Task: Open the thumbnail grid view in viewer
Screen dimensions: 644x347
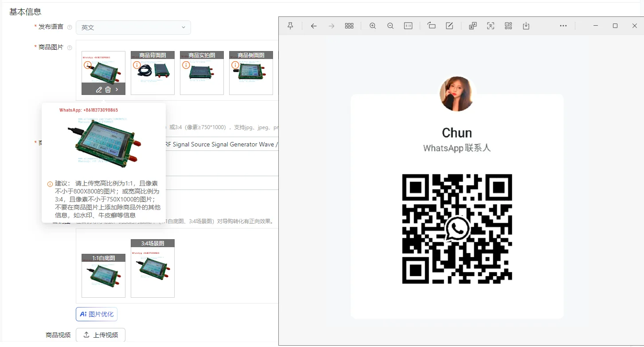Action: [349, 26]
